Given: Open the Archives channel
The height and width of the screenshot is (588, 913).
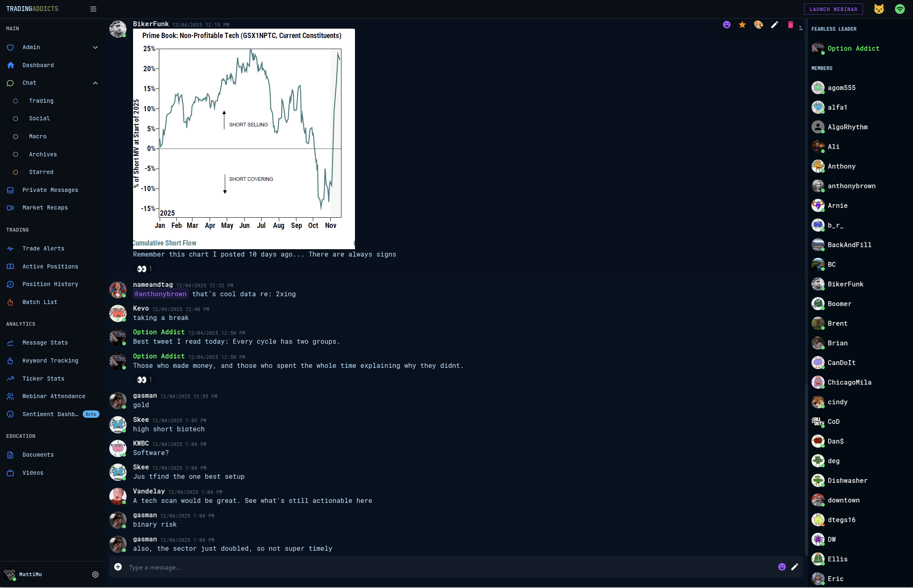Looking at the screenshot, I should 43,154.
